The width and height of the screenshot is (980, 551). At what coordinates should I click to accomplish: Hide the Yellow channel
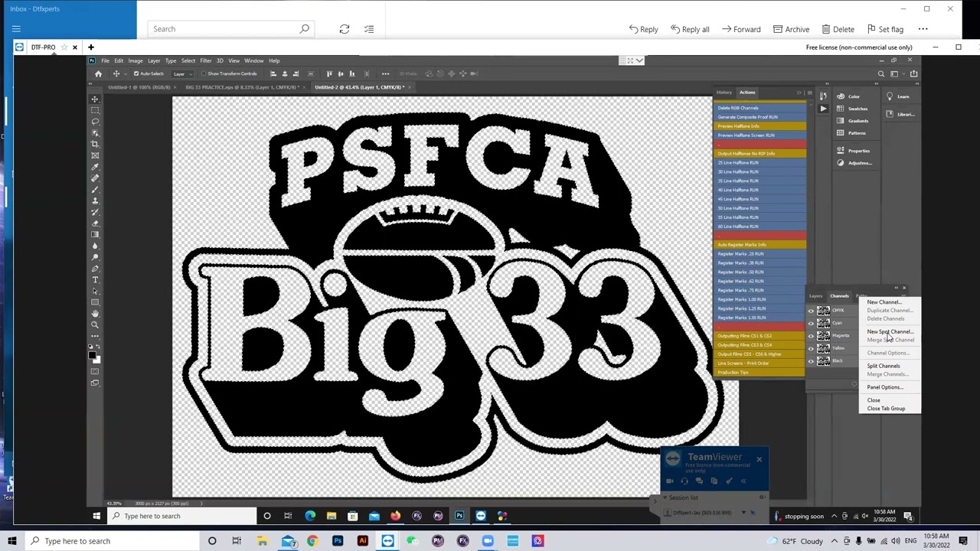click(811, 348)
